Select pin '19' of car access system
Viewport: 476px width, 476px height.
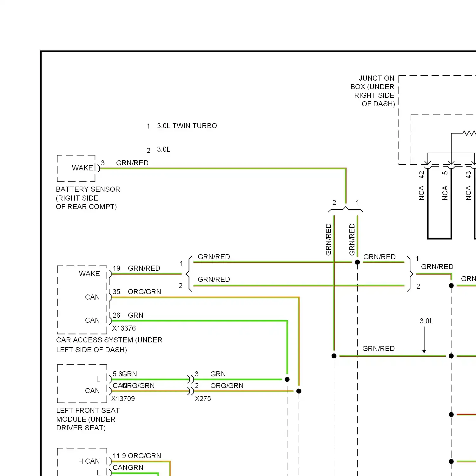coord(116,268)
